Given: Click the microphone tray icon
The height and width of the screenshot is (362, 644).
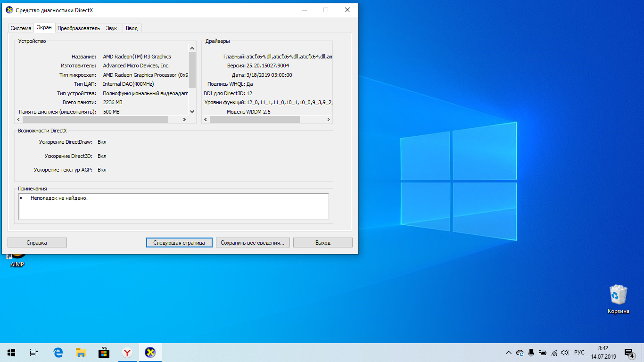Looking at the screenshot, I should click(531, 353).
